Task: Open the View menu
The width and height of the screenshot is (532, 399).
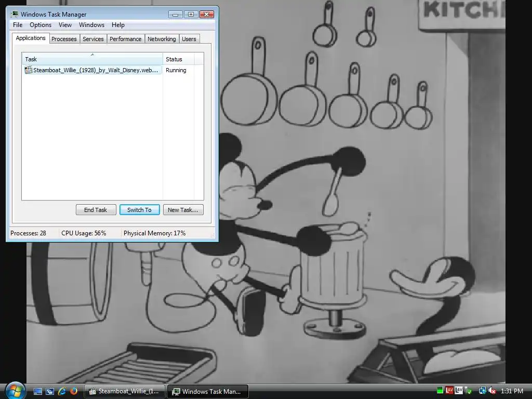Action: pyautogui.click(x=65, y=25)
